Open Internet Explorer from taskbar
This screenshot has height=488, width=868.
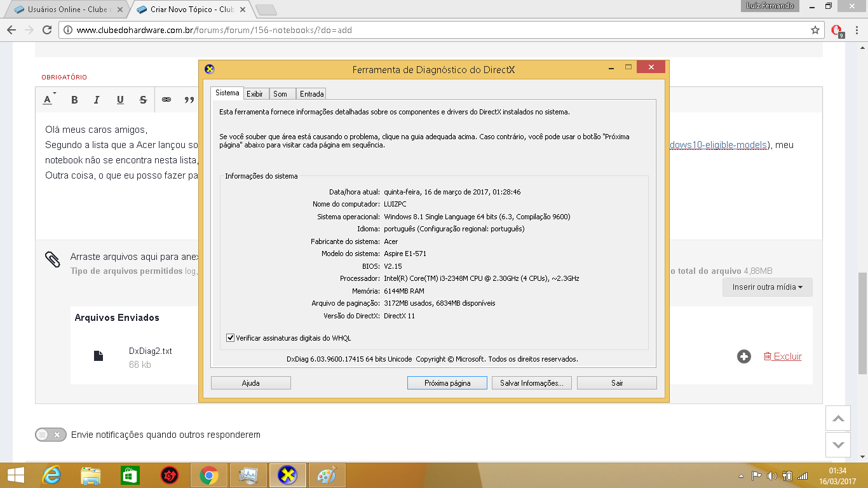[x=51, y=475]
